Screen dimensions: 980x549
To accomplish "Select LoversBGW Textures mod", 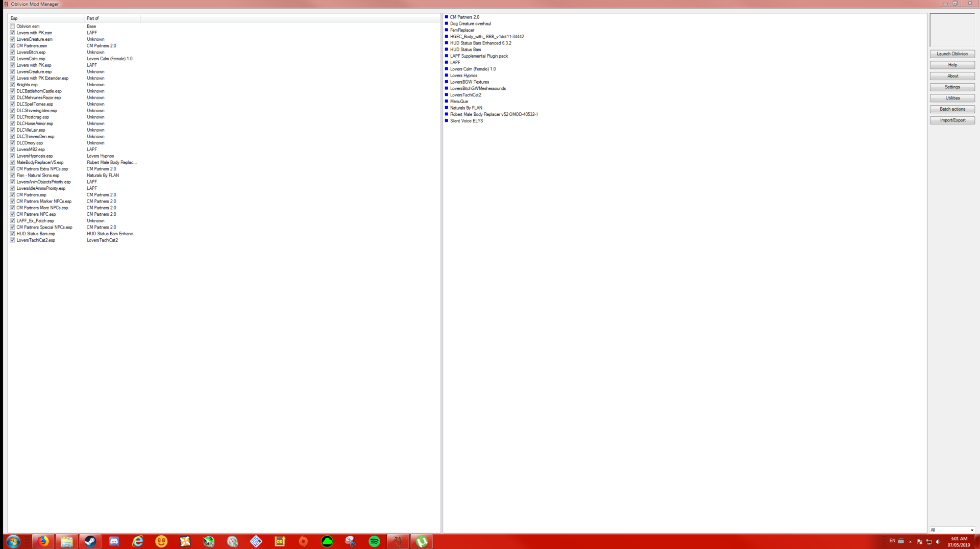I will tap(469, 82).
